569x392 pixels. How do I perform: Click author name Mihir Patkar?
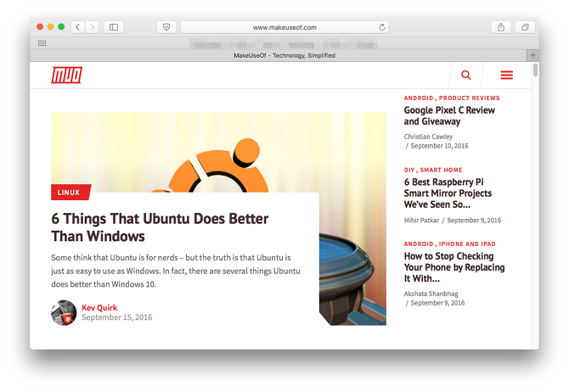pos(421,220)
